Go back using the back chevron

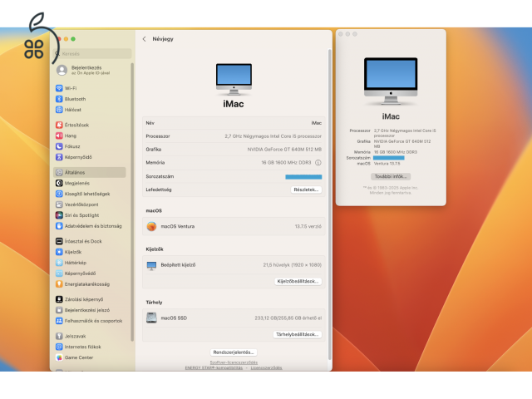click(x=144, y=39)
